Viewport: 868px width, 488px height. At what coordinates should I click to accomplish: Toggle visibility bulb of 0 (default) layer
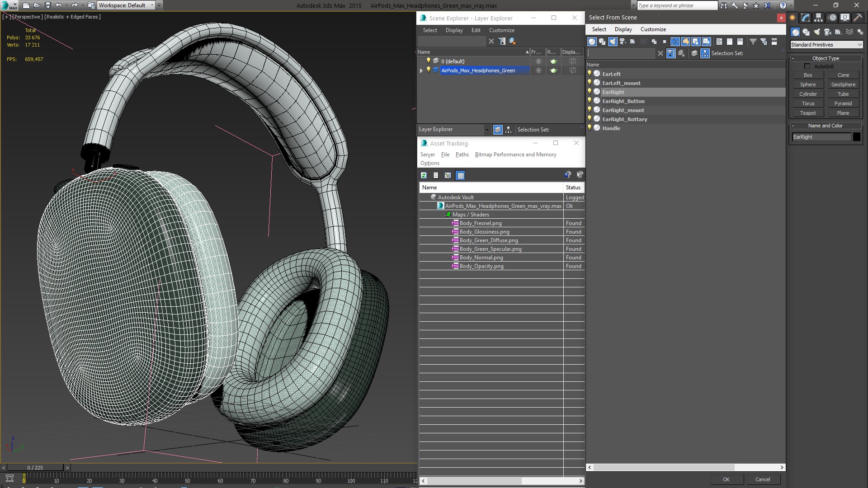[428, 61]
